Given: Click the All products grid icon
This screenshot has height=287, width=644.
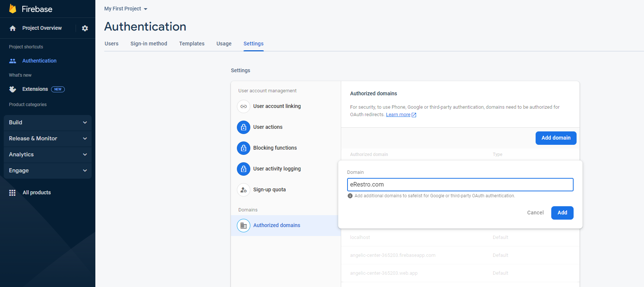Looking at the screenshot, I should point(12,193).
